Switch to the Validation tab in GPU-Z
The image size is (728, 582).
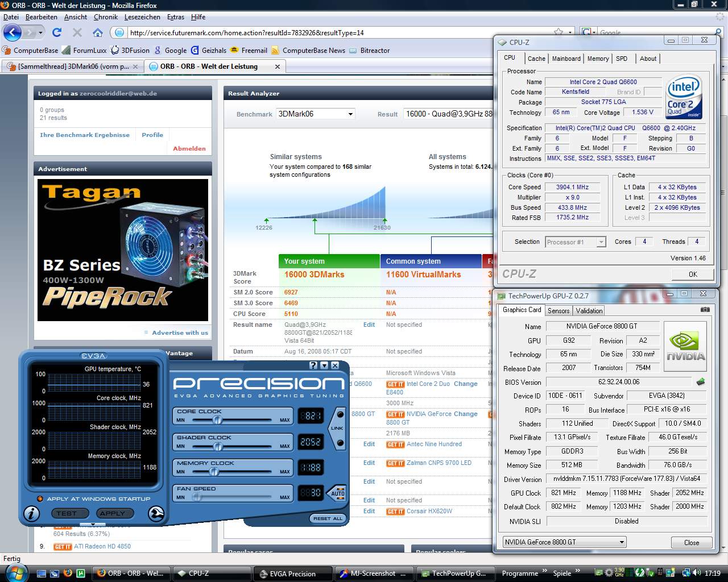589,311
